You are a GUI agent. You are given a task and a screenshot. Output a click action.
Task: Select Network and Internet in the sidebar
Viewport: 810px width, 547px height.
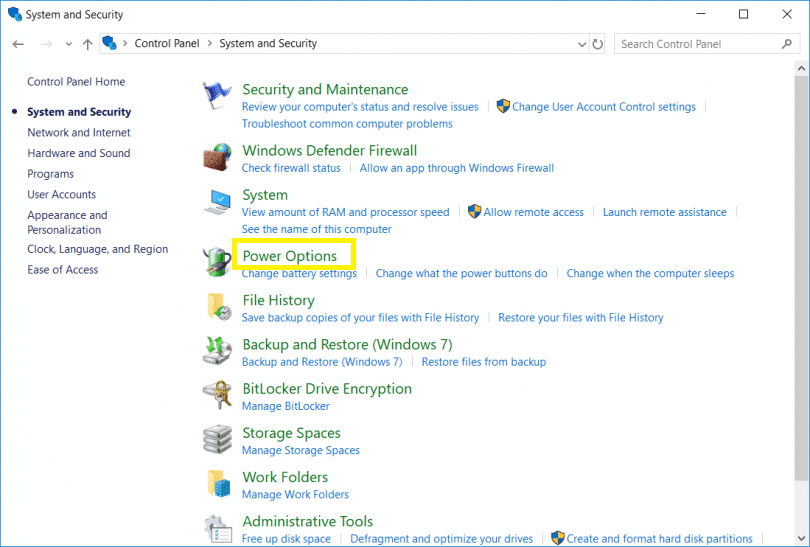coord(79,132)
